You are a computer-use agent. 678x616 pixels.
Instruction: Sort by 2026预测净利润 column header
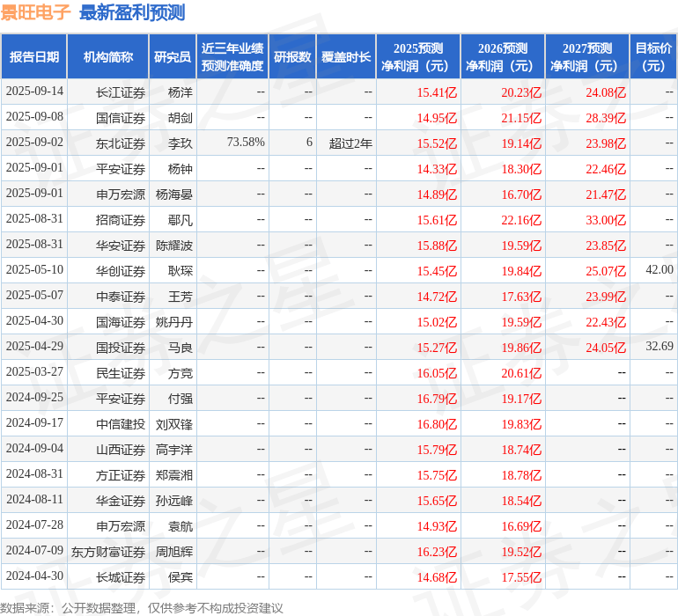(x=503, y=57)
